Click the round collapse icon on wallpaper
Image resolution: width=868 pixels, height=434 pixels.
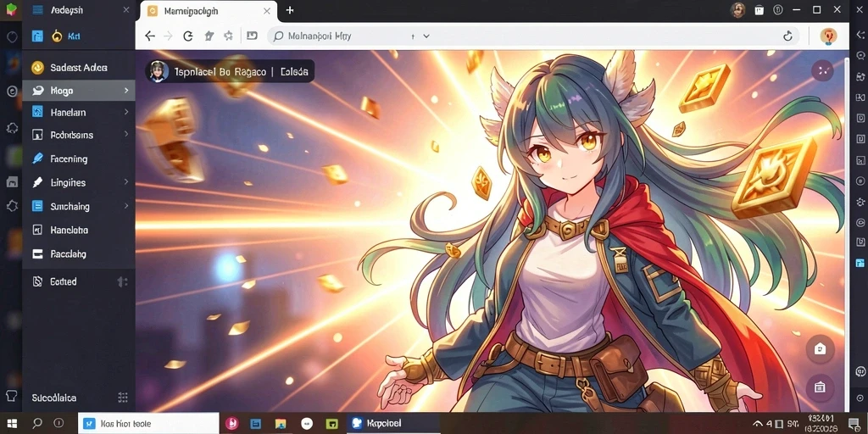click(x=822, y=70)
